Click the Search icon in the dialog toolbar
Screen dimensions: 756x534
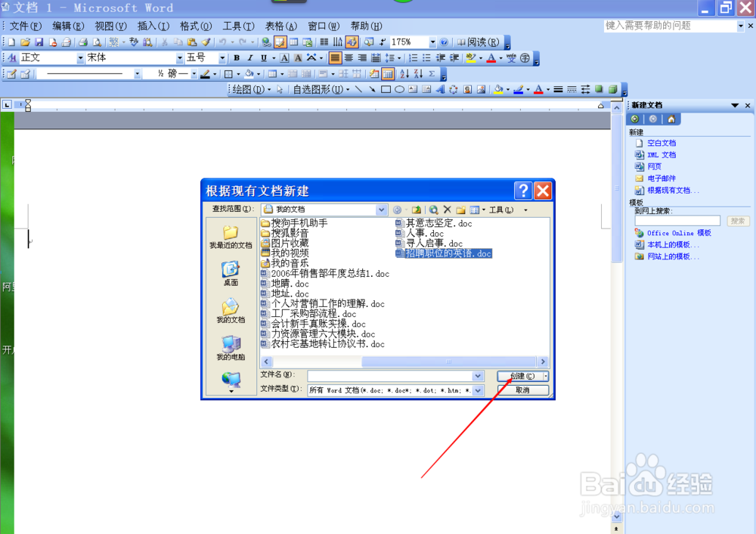(x=432, y=210)
